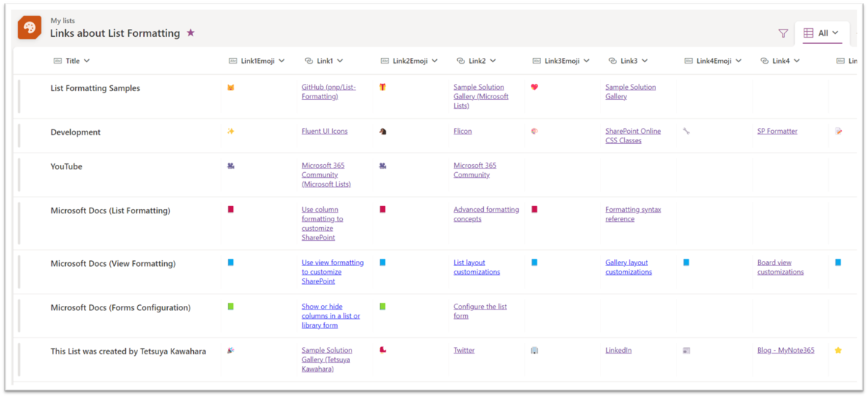
Task: Click the heart emoji in List Formatting Samples row
Action: pyautogui.click(x=535, y=87)
